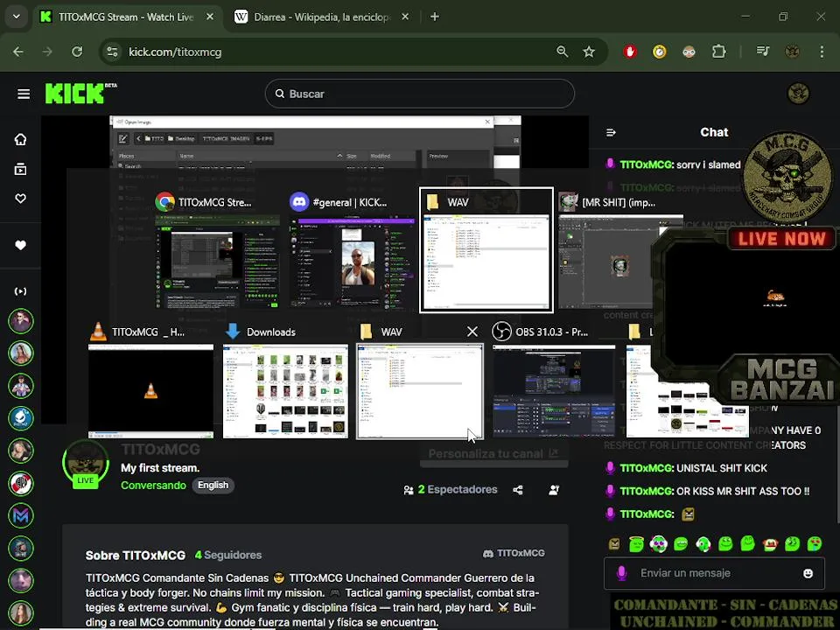Bookmark this page with the star icon

point(589,52)
